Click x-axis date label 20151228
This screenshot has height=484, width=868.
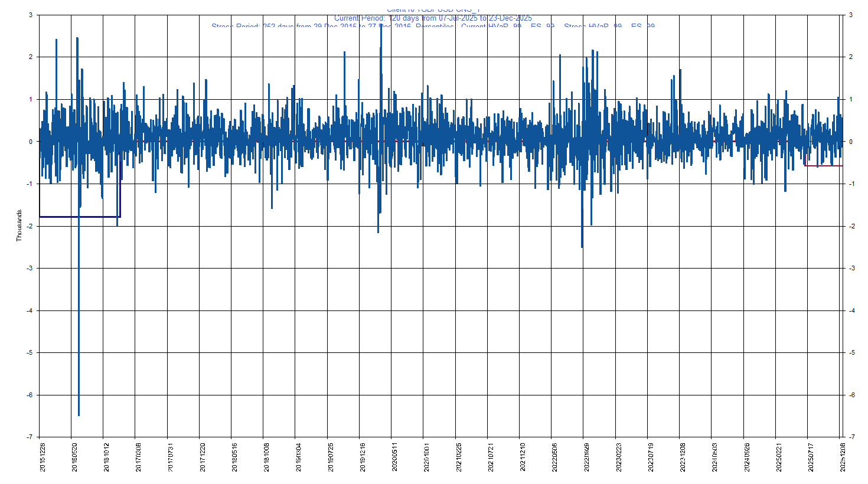[x=43, y=457]
